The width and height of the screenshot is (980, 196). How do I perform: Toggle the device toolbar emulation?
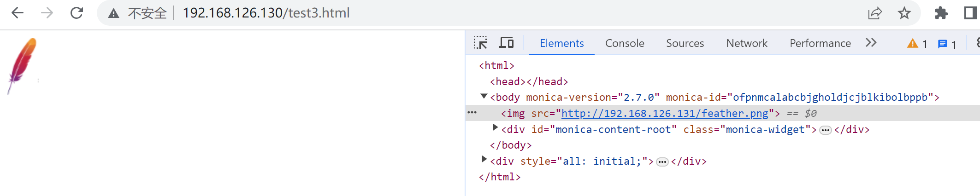(x=506, y=43)
